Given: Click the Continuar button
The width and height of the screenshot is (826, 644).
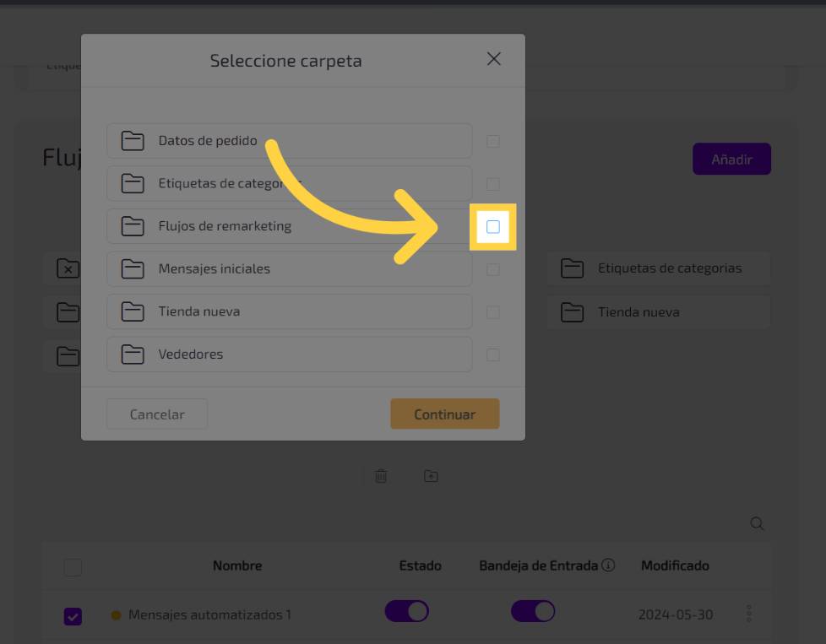Looking at the screenshot, I should pos(444,414).
